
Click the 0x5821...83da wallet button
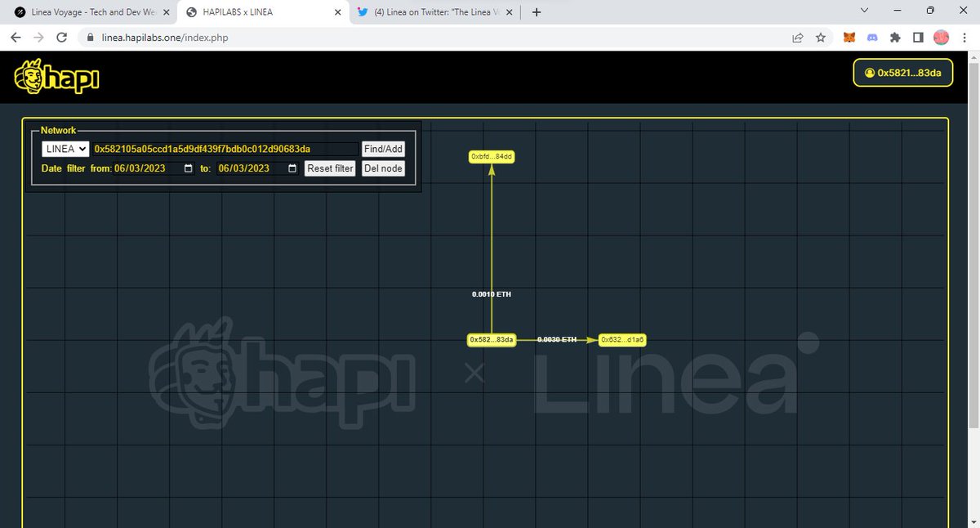[x=902, y=73]
